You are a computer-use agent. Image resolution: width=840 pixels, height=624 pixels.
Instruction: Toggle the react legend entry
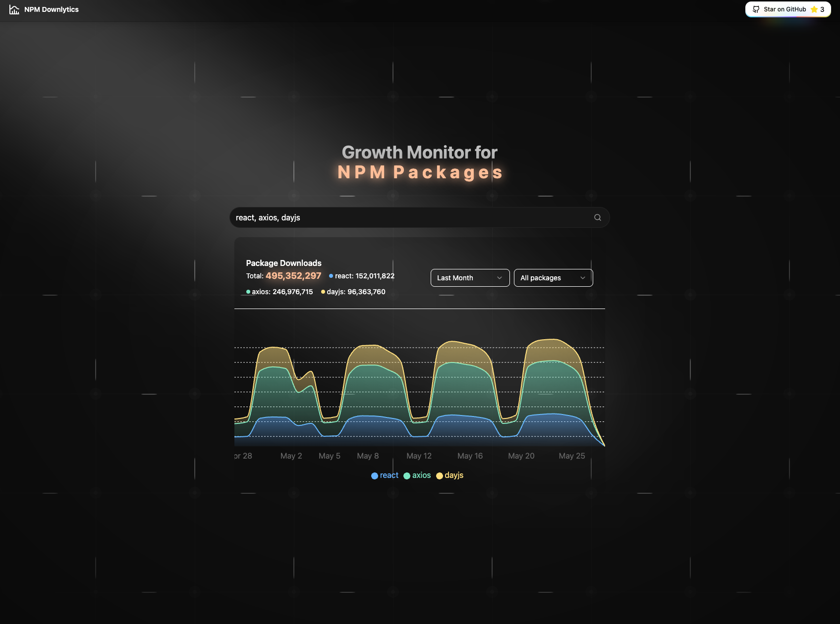point(385,475)
